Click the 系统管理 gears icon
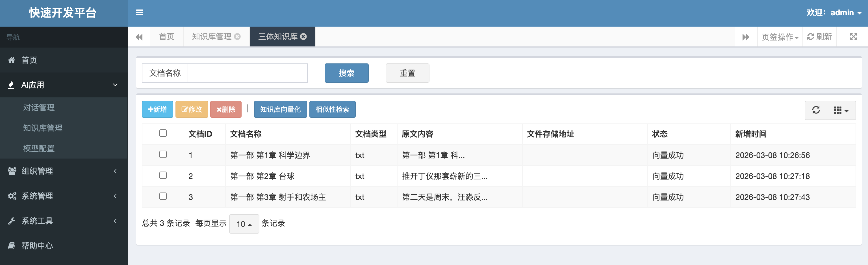The width and height of the screenshot is (868, 265). point(12,196)
